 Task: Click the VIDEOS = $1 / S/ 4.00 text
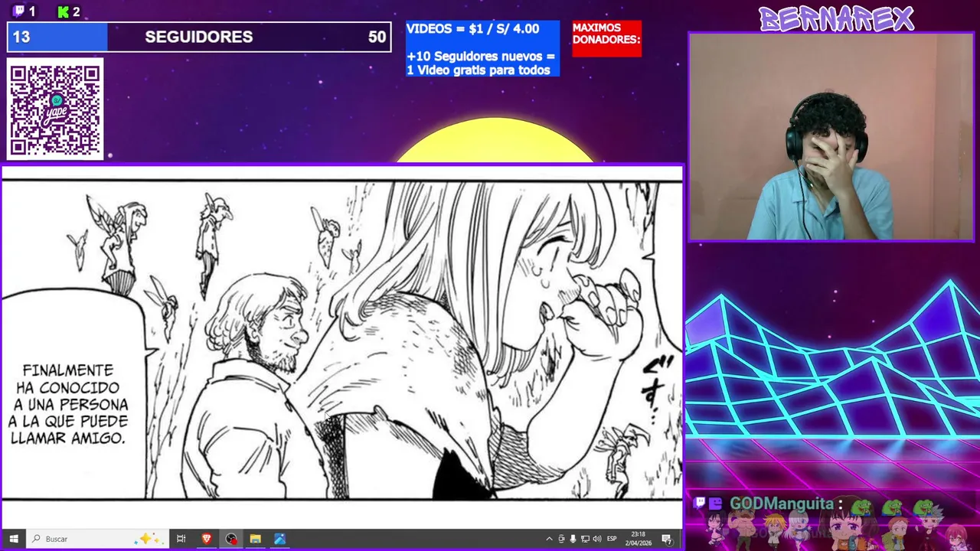click(x=472, y=29)
